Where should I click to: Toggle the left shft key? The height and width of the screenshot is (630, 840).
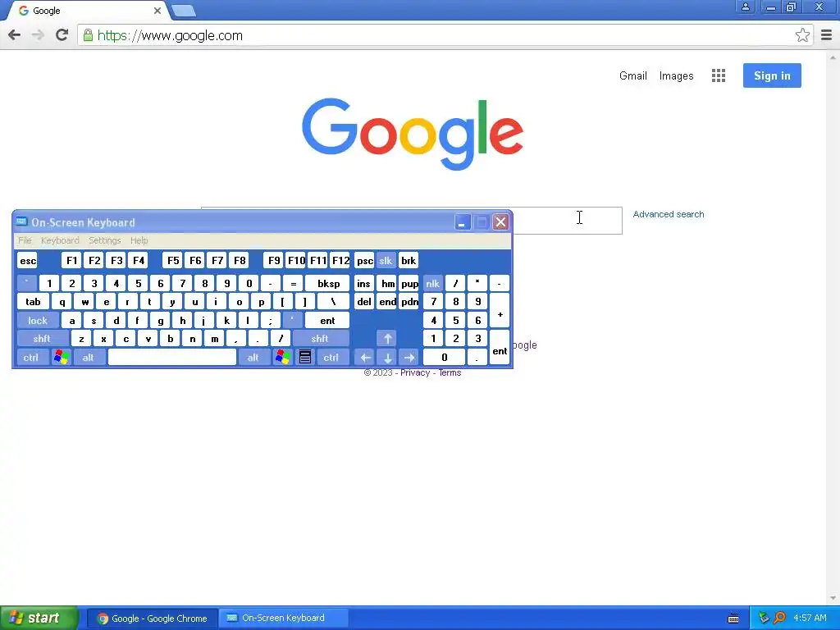43,339
